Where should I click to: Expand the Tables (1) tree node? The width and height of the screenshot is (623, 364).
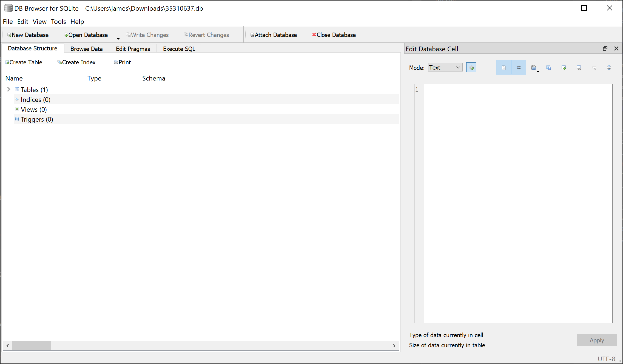coord(8,89)
